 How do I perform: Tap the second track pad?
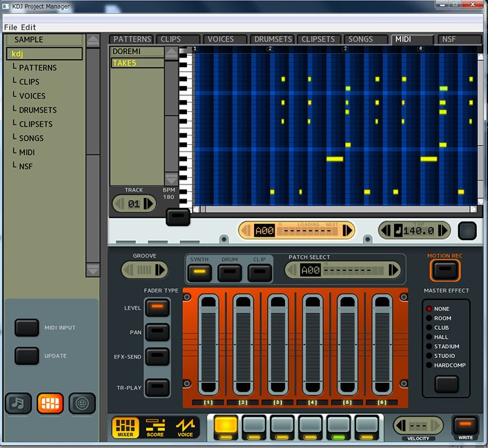point(254,427)
